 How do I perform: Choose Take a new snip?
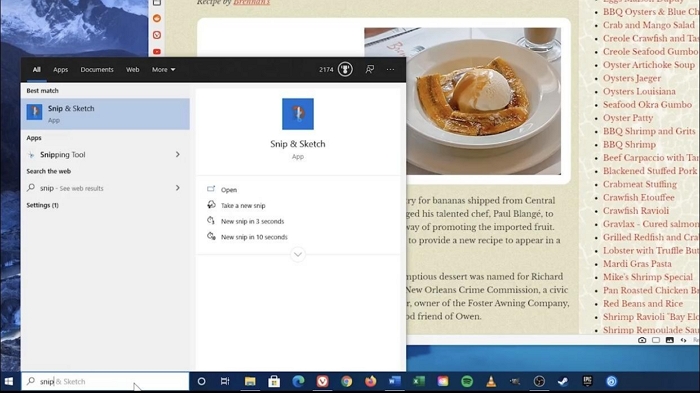(243, 205)
